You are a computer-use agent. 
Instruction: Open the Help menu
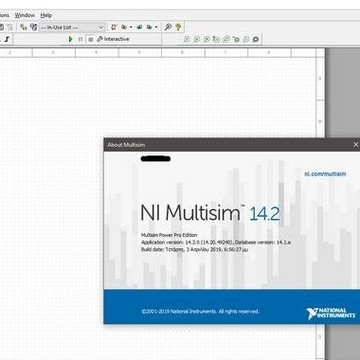coord(46,15)
